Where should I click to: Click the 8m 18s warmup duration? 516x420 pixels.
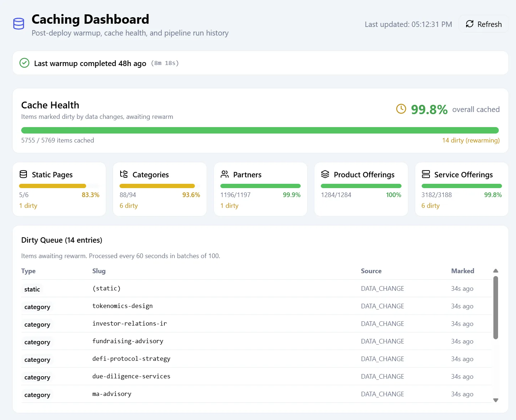click(165, 63)
